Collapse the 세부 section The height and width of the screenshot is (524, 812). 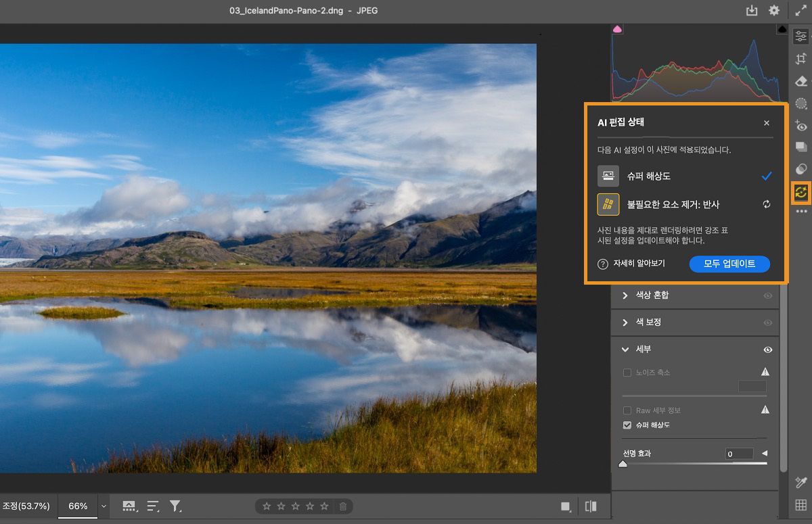[625, 350]
